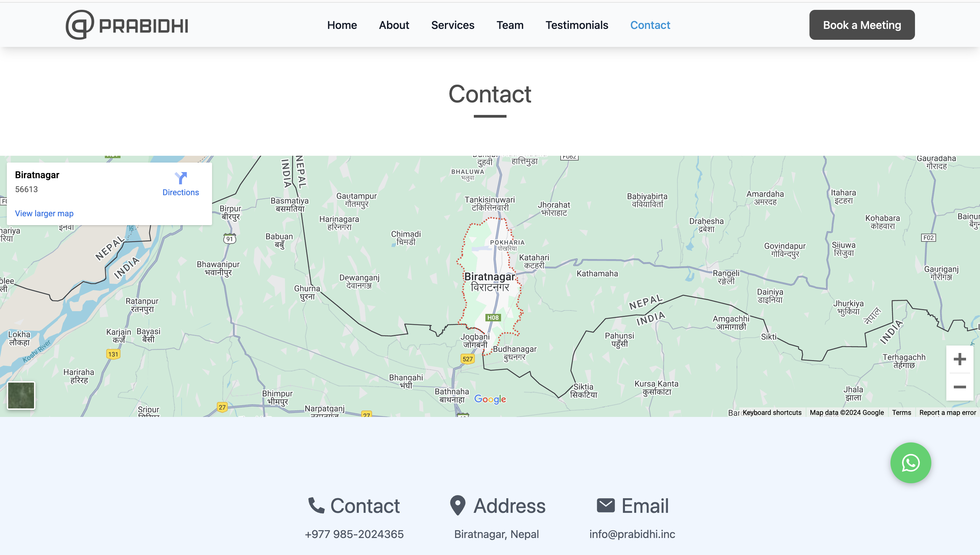Click Report a map error link
Image resolution: width=980 pixels, height=555 pixels.
(x=947, y=413)
